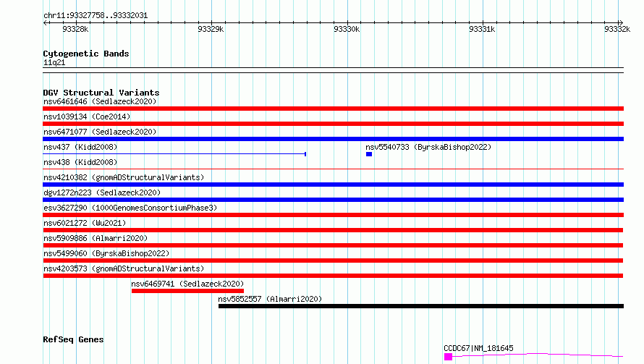Click the Cytogenetic Bands track title
Image resolution: width=644 pixels, height=364 pixels.
(x=86, y=54)
